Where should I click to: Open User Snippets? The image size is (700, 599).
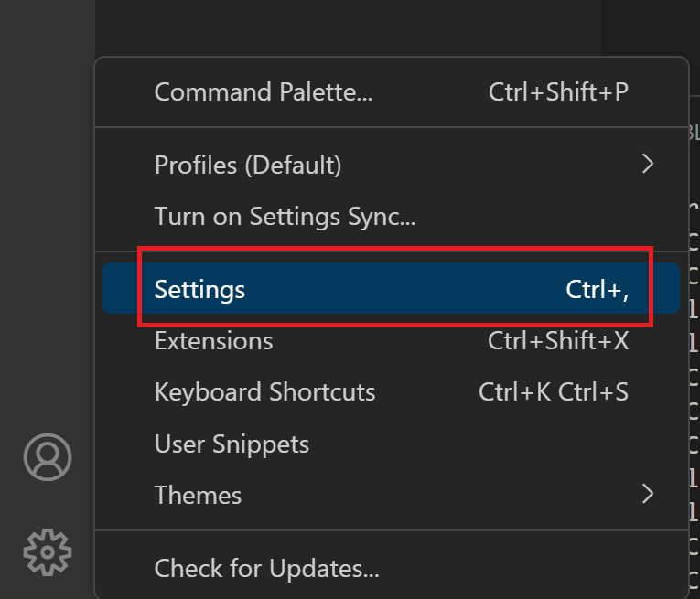[x=232, y=444]
